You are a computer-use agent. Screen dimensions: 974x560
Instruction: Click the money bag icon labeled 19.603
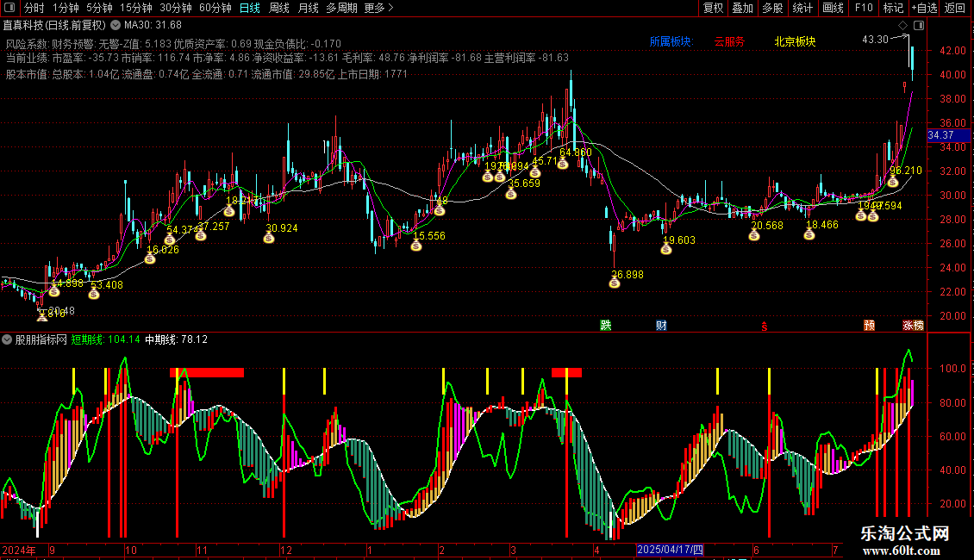point(666,250)
